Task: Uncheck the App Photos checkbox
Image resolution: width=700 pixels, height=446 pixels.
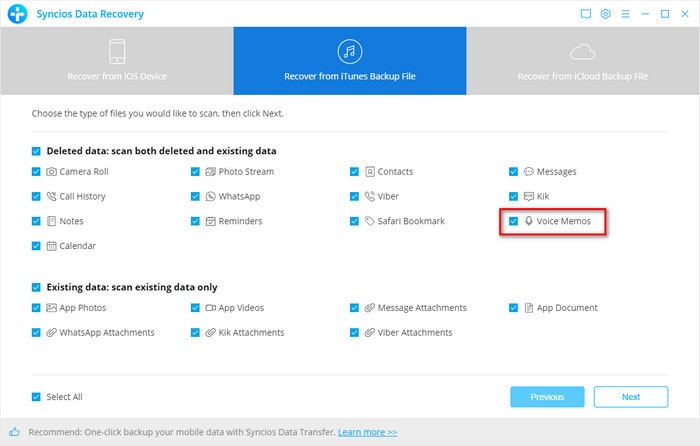Action: point(36,308)
